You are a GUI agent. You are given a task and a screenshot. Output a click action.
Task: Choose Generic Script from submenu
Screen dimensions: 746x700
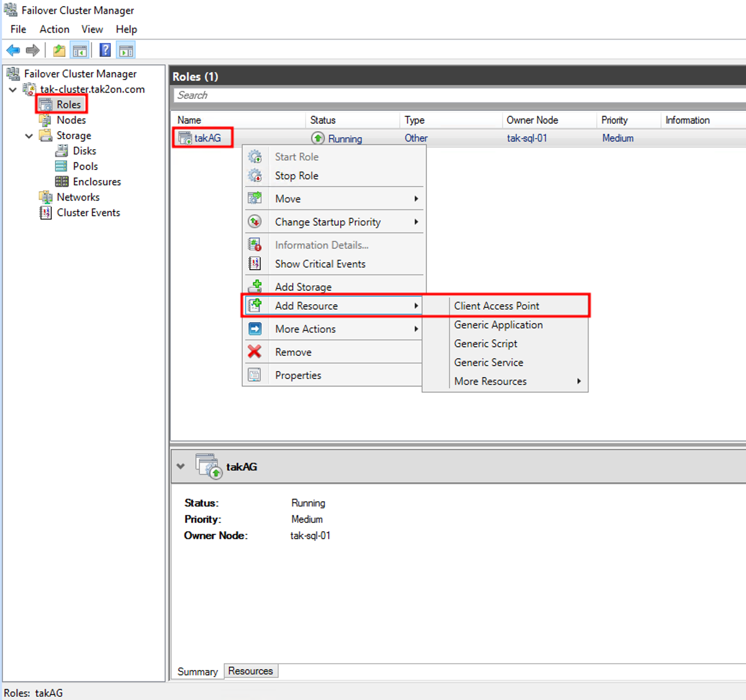(x=506, y=344)
